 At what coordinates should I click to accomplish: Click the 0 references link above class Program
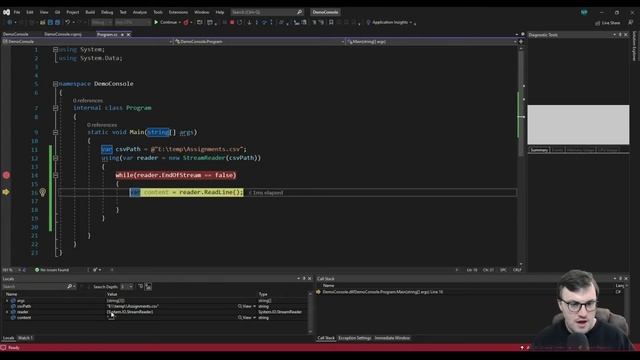coord(88,100)
